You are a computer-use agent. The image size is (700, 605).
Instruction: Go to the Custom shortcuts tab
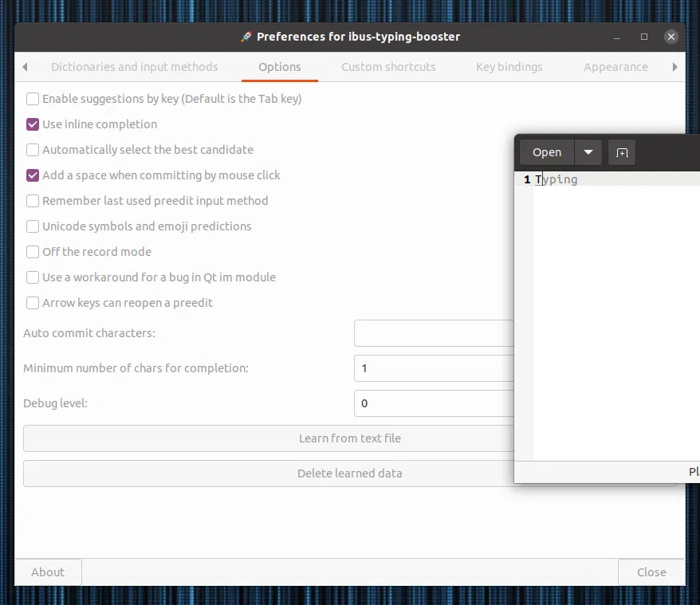[388, 67]
